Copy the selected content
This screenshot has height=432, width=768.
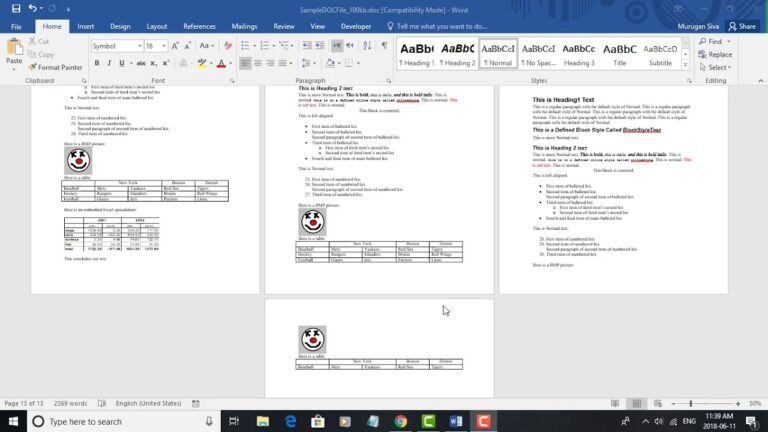(41, 54)
